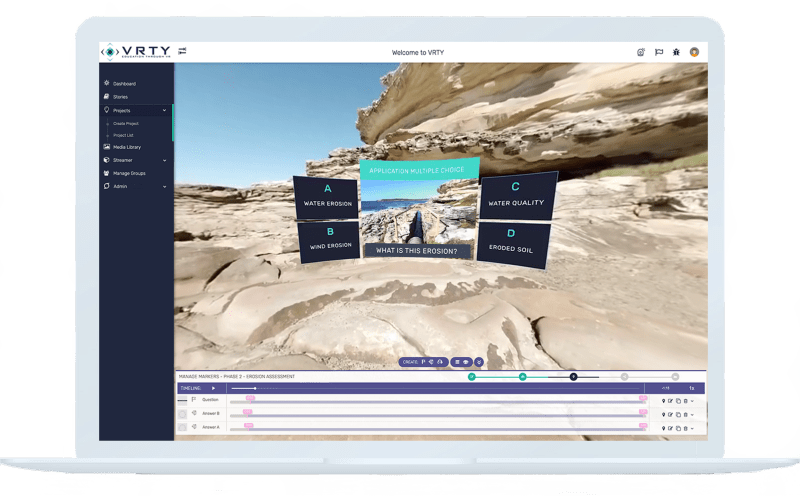The image size is (800, 496).
Task: Open the bug report icon in header
Action: pyautogui.click(x=676, y=52)
